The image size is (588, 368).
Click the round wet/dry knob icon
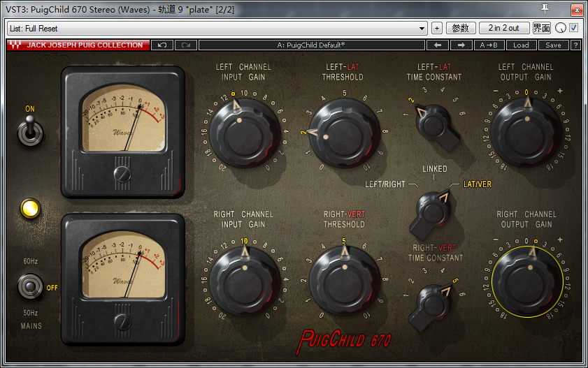tap(560, 28)
